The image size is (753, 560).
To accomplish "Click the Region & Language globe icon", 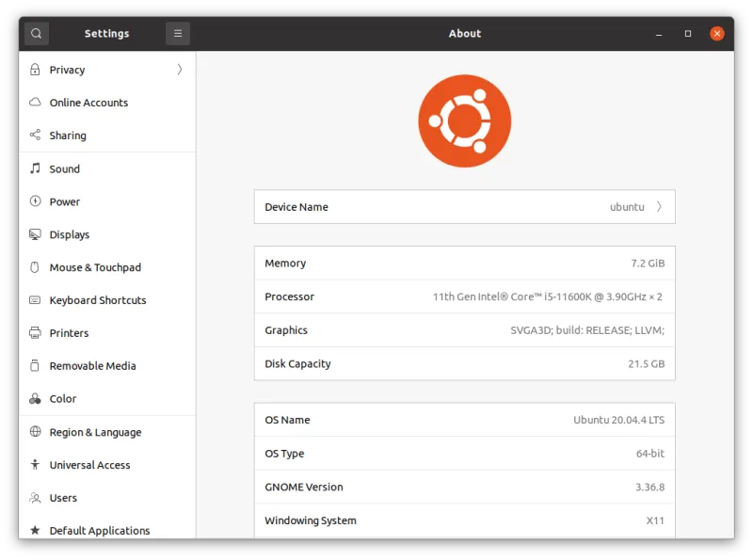I will pos(35,432).
